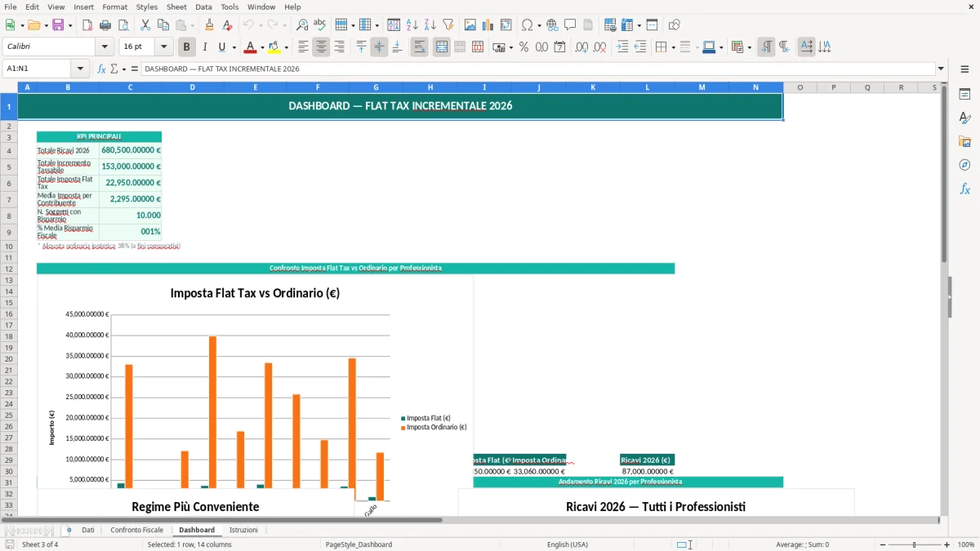Align cell text right
The width and height of the screenshot is (980, 551).
(339, 47)
